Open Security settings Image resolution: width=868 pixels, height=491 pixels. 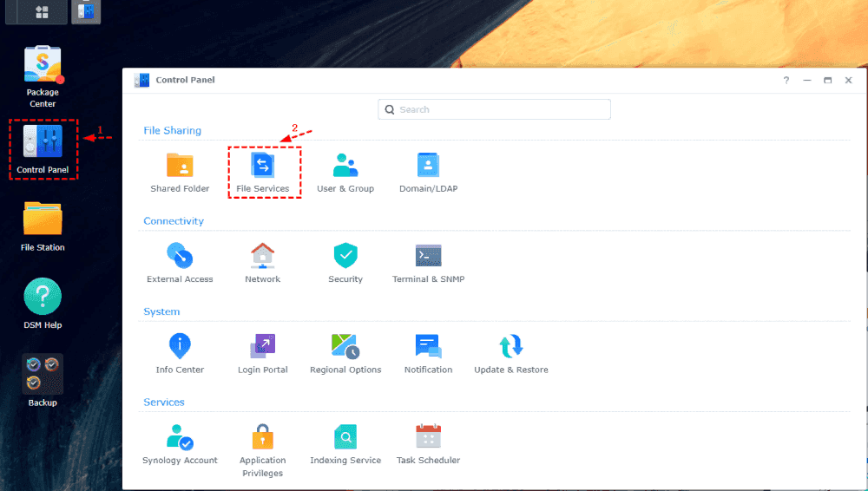[345, 264]
